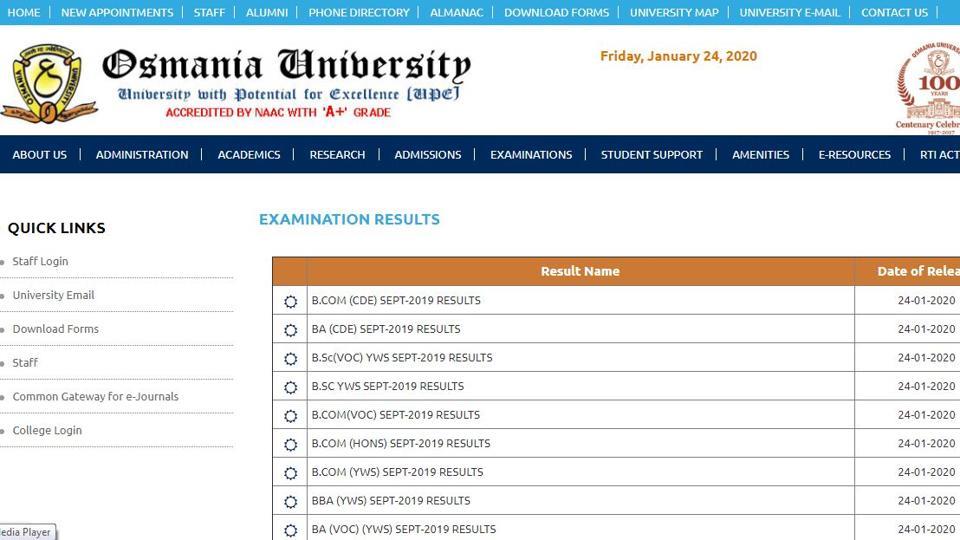Open Common Gateway for e-Journals link

pyautogui.click(x=96, y=397)
